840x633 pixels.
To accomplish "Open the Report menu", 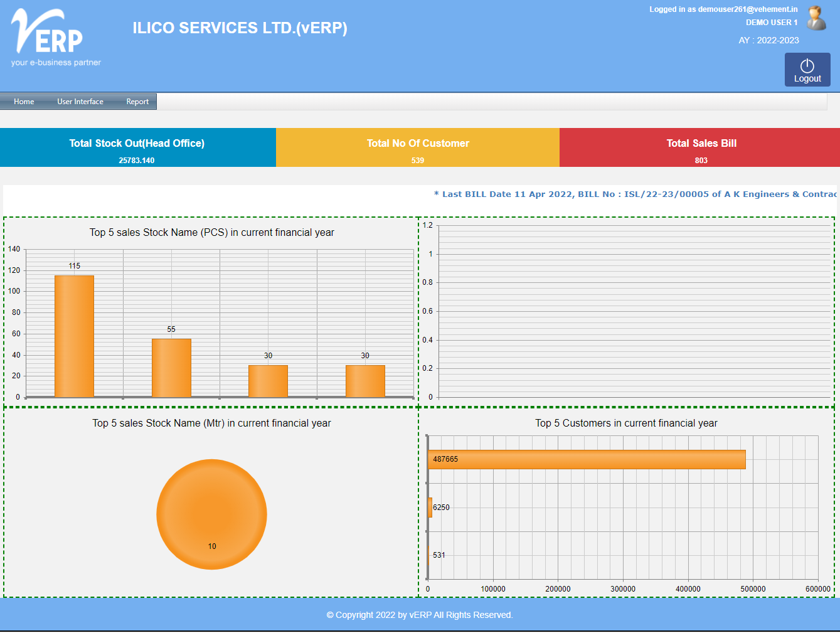I will pos(137,102).
